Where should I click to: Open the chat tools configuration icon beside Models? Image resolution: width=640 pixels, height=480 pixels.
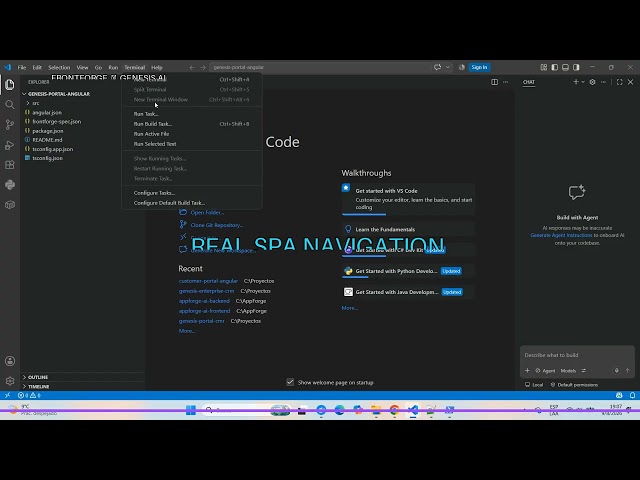(x=584, y=371)
